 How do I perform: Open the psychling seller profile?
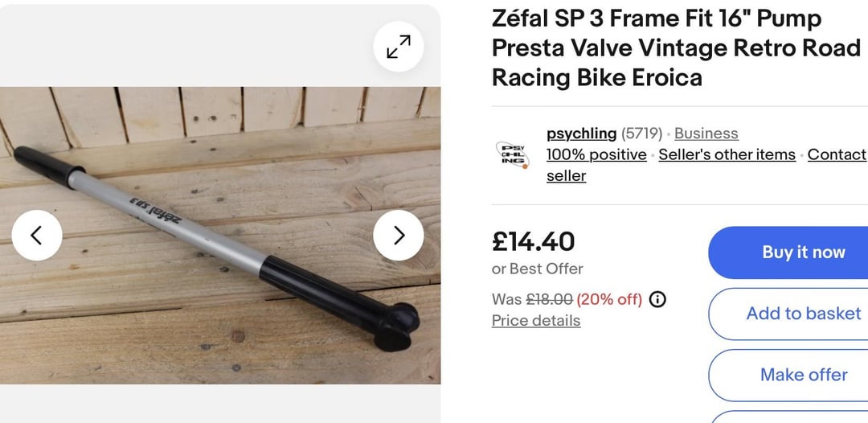coord(581,133)
